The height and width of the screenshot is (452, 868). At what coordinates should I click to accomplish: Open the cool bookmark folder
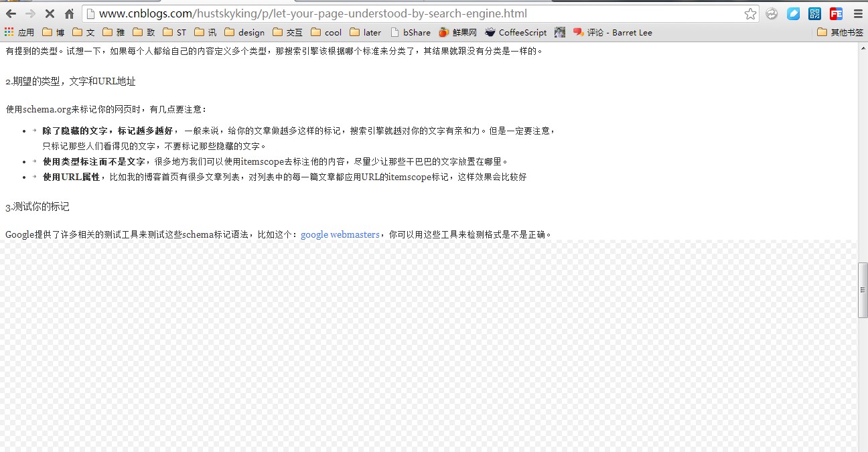326,32
